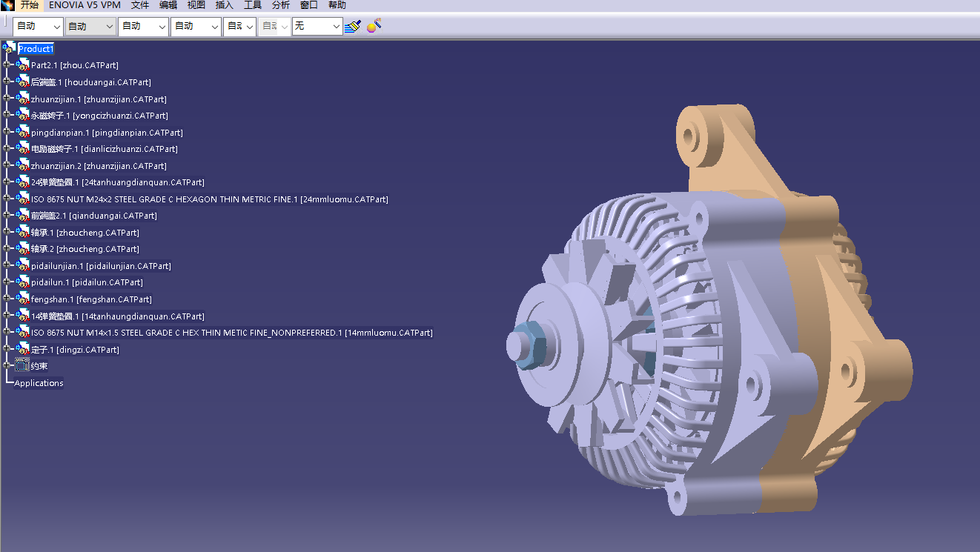The image size is (980, 552).
Task: Click the part icon beside 定子.1
Action: 23,349
